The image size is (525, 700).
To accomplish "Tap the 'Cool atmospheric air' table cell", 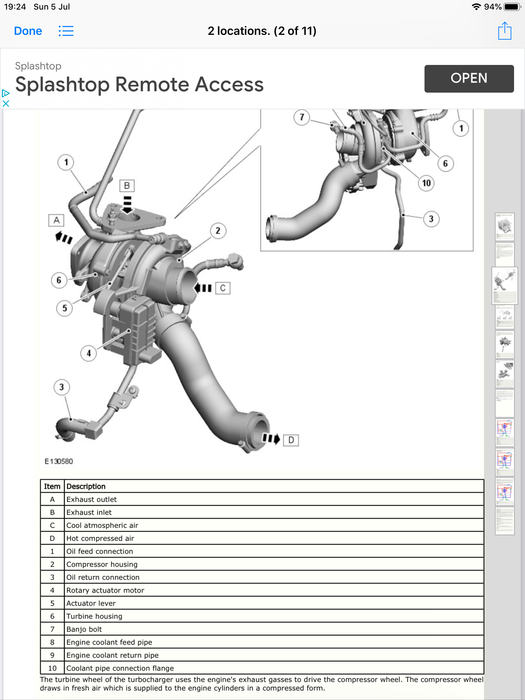I will (274, 525).
